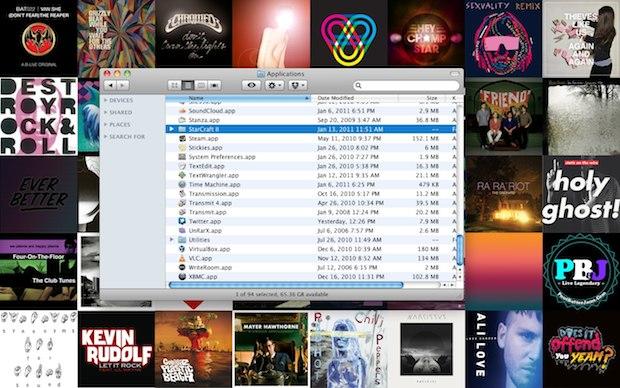
Task: Click the Destroy Rock & Roll cover
Action: tap(38, 116)
